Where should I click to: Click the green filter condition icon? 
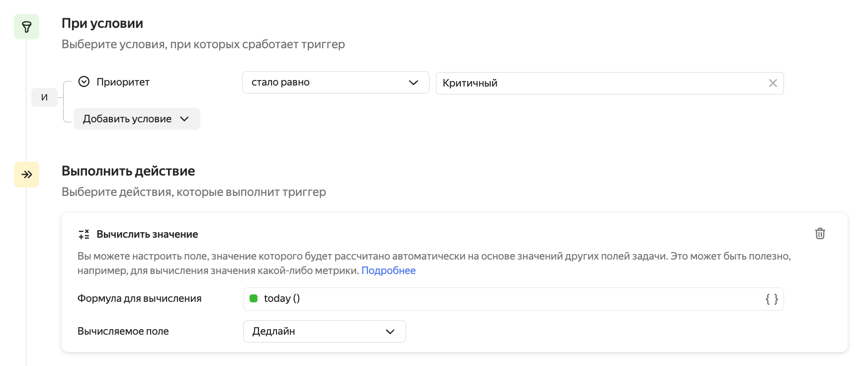[x=26, y=27]
